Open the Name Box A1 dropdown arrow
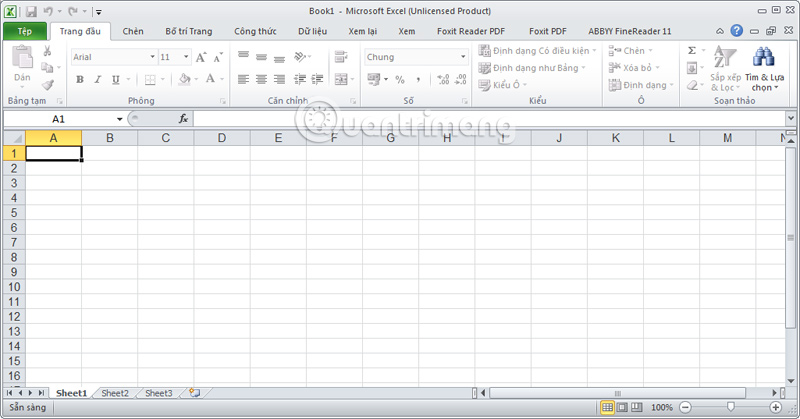 (x=119, y=119)
